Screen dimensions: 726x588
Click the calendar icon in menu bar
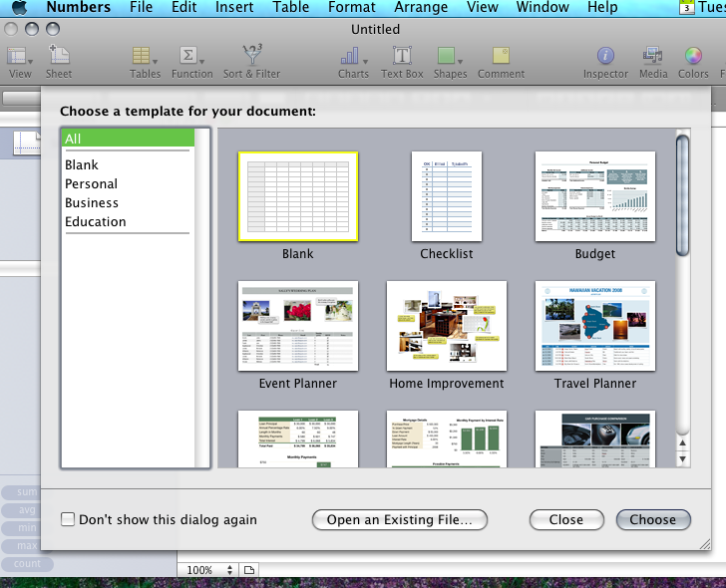687,7
